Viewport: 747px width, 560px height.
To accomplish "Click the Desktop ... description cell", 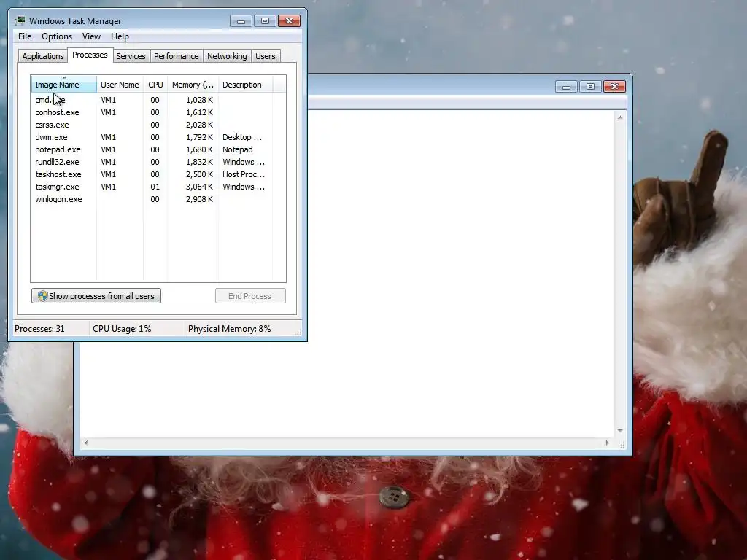I will tap(242, 137).
